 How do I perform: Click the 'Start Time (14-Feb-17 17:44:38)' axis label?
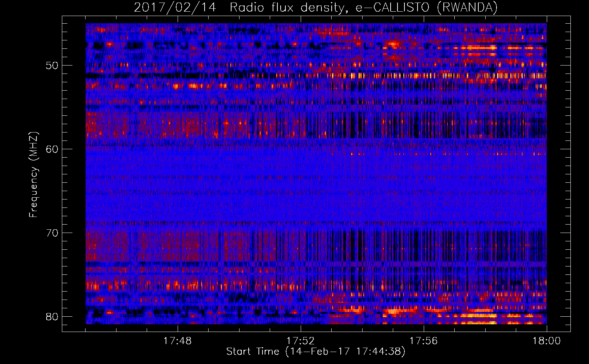316,352
